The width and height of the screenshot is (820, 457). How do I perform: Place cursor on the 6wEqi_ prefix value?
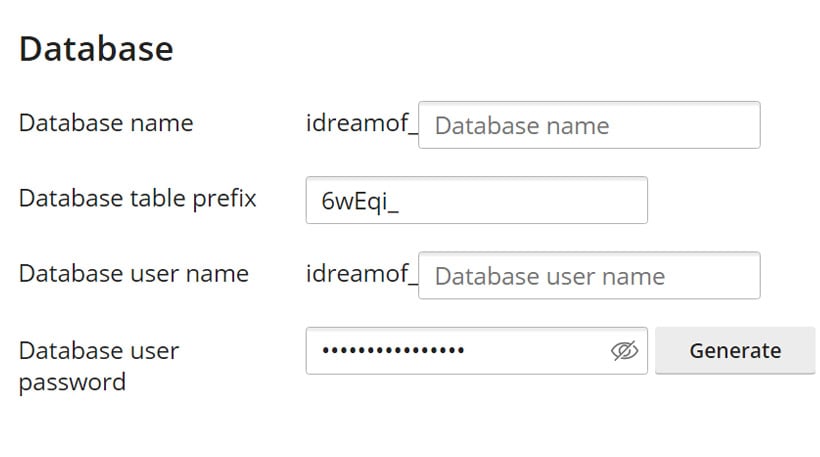tap(360, 201)
